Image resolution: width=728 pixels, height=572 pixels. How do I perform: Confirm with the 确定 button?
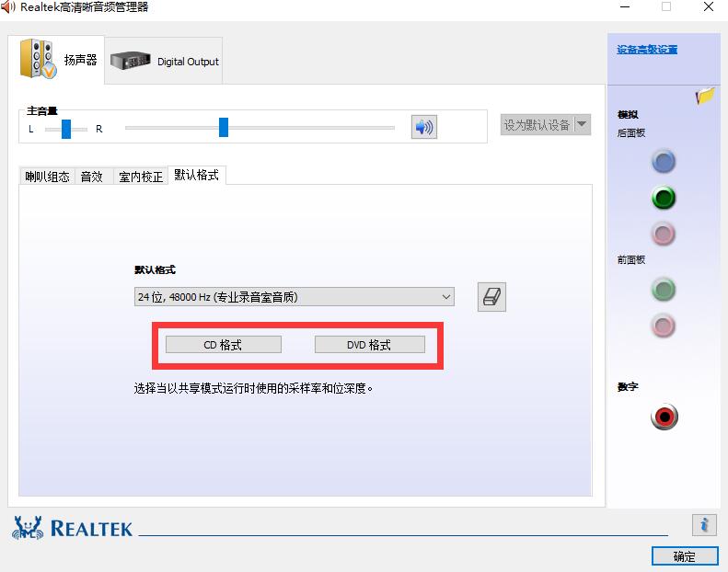(x=685, y=556)
